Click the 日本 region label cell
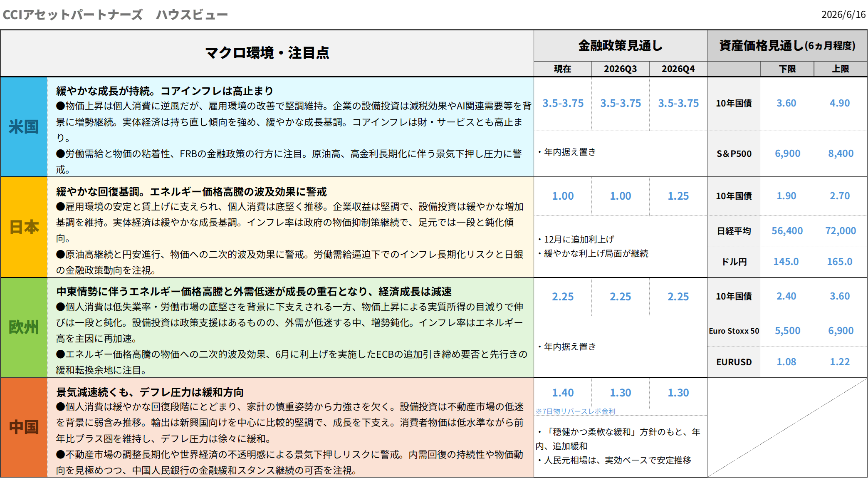 (x=24, y=227)
